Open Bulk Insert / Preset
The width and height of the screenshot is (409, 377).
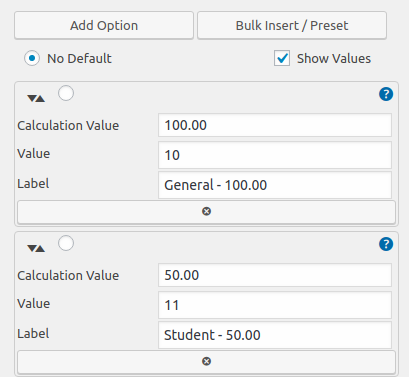292,25
